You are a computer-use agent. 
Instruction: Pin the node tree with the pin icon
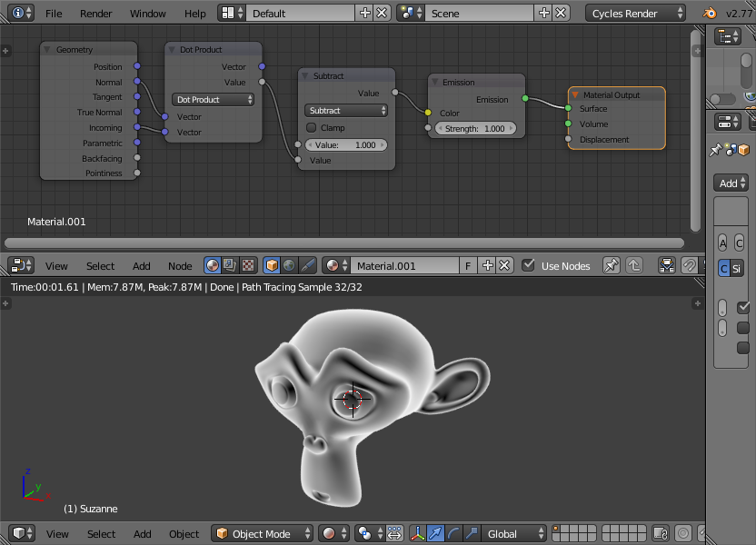pyautogui.click(x=611, y=265)
